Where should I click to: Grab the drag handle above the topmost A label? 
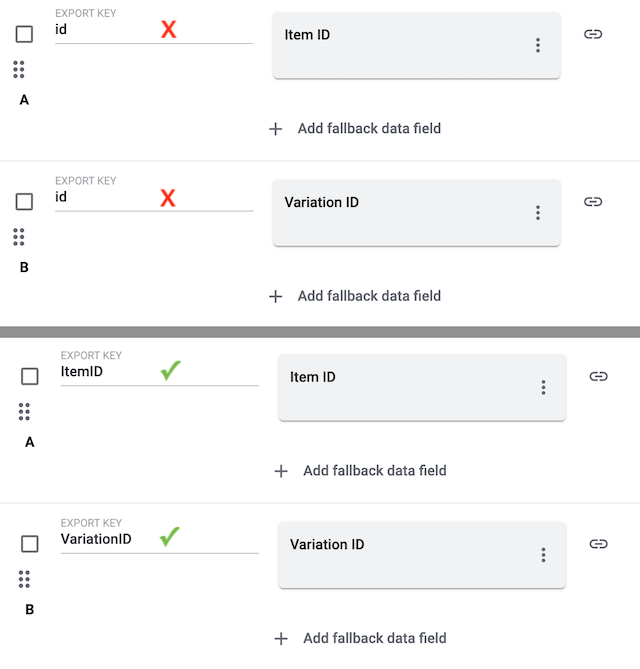point(19,69)
